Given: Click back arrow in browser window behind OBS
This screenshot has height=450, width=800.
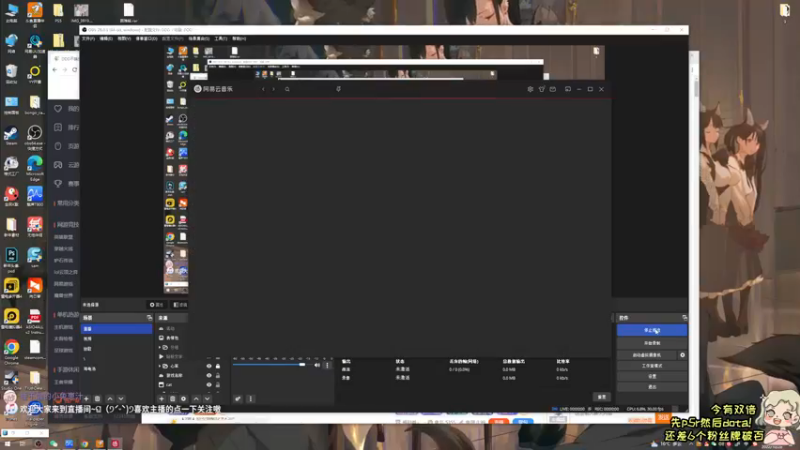Looking at the screenshot, I should pos(55,70).
